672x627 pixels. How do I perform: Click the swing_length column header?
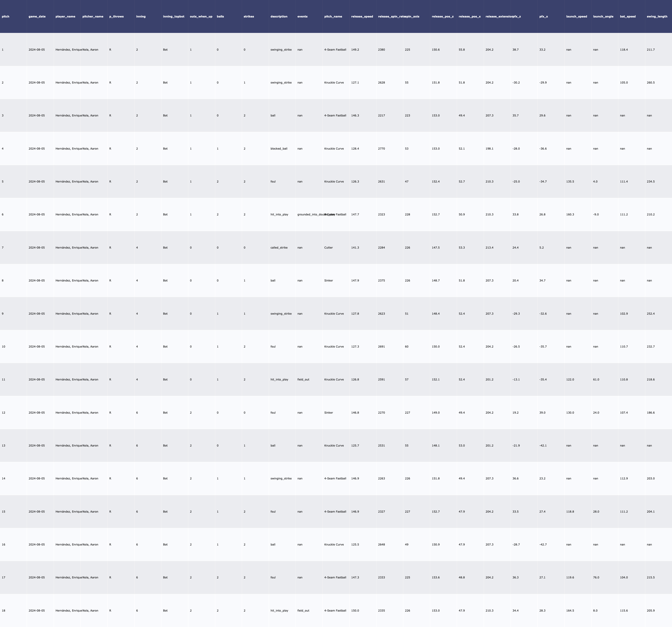point(657,17)
